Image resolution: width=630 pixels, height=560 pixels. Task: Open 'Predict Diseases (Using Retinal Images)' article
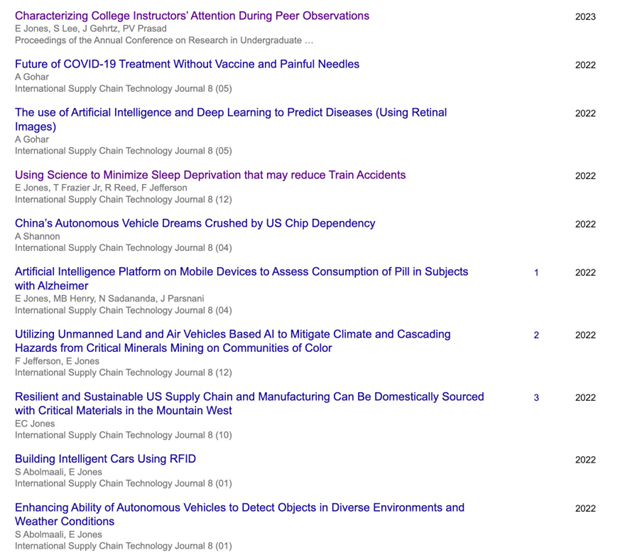tap(231, 119)
